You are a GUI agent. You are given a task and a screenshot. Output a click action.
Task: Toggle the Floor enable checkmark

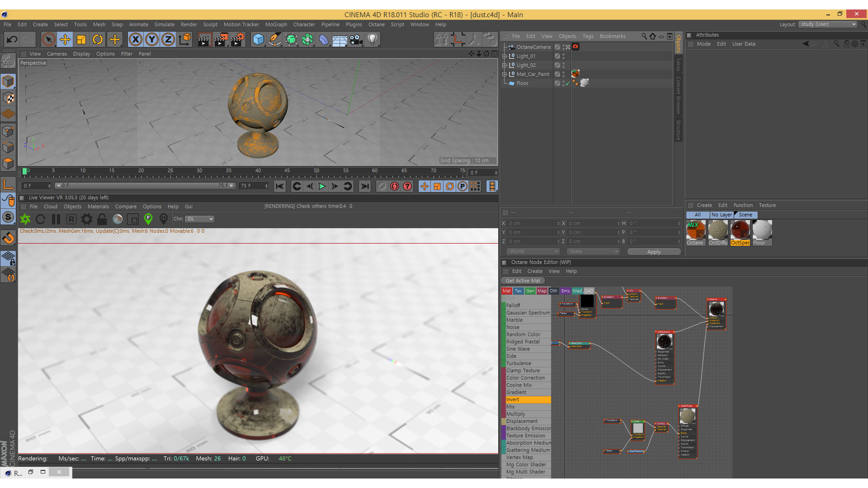pyautogui.click(x=568, y=84)
